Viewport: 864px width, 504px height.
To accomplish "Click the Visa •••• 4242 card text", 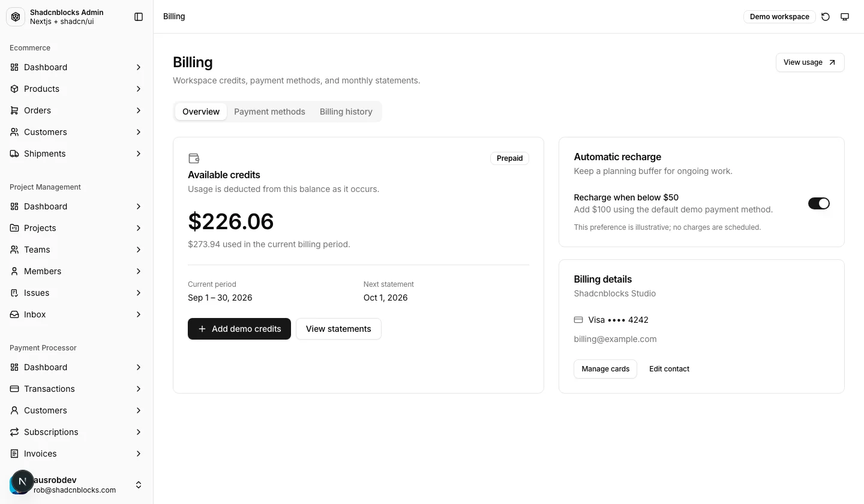I will (618, 320).
